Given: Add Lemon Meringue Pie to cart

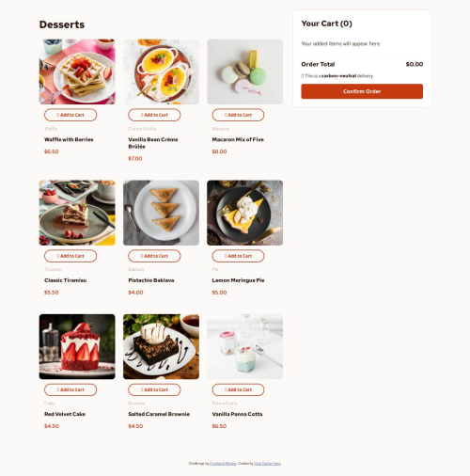Looking at the screenshot, I should [x=238, y=256].
